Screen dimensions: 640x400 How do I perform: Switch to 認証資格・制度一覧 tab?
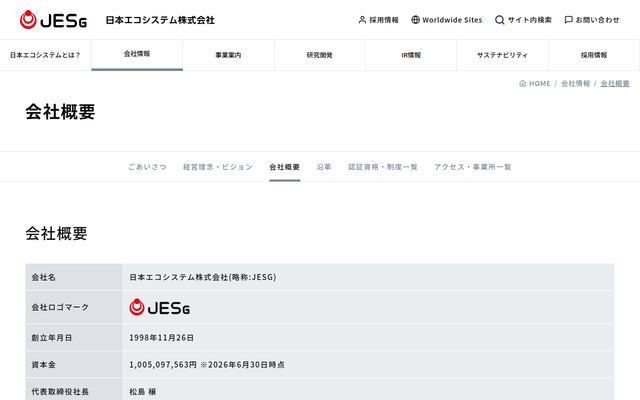coord(383,167)
